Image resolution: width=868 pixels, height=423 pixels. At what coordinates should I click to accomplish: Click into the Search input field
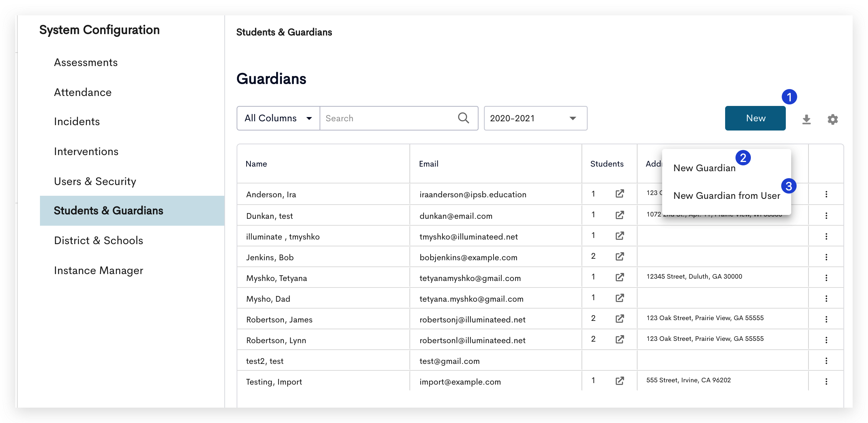click(x=388, y=118)
